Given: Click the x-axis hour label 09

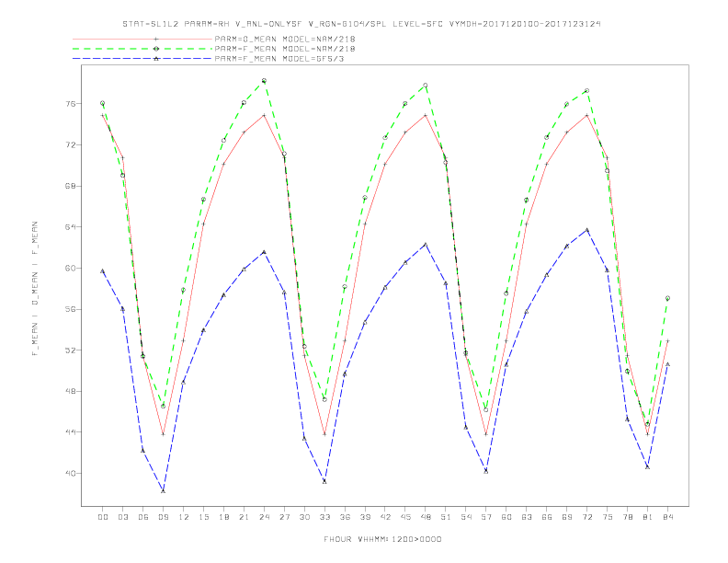Looking at the screenshot, I should click(x=163, y=517).
